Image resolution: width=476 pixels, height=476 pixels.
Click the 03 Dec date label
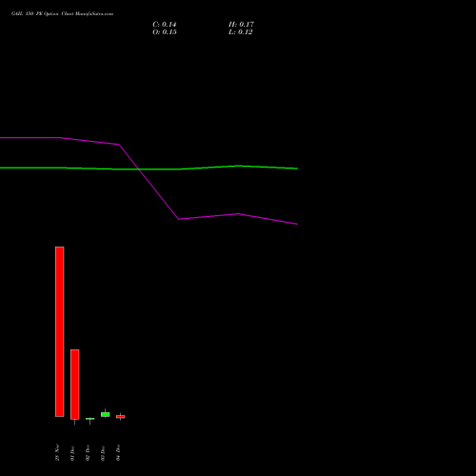pyautogui.click(x=103, y=453)
